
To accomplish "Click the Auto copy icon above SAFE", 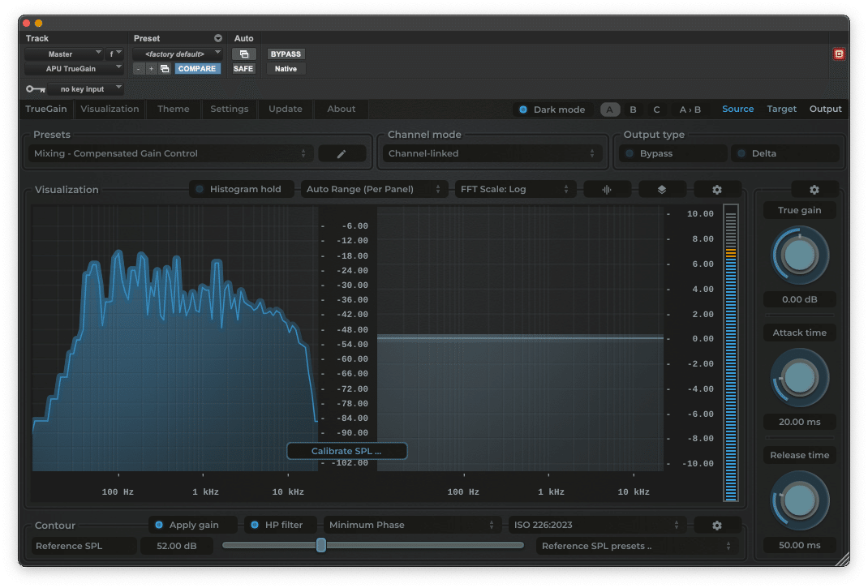I will [x=244, y=53].
